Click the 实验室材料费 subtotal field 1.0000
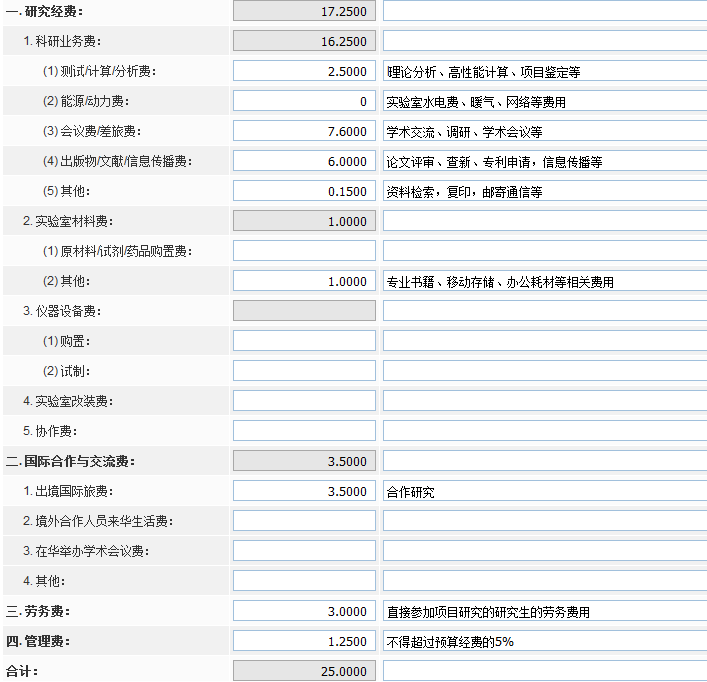 click(304, 221)
